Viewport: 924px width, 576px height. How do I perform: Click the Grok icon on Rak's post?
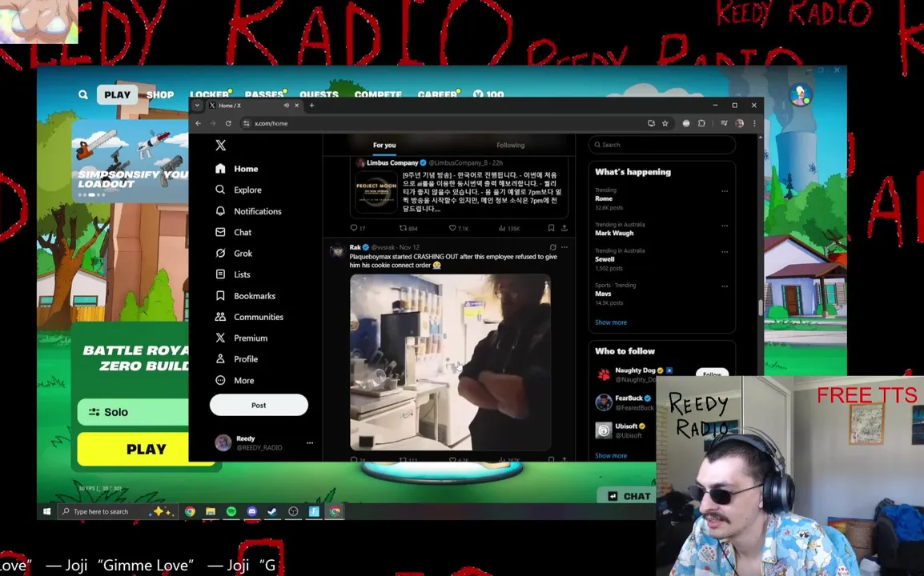click(x=552, y=247)
